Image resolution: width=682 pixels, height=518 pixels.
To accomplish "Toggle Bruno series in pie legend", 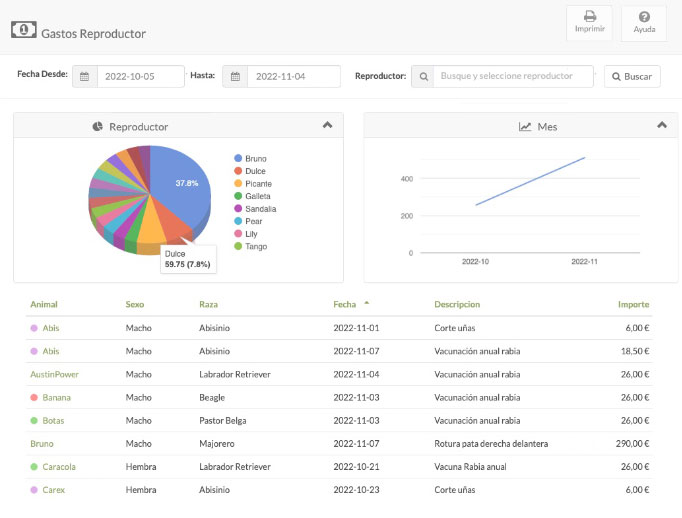I will 255,159.
